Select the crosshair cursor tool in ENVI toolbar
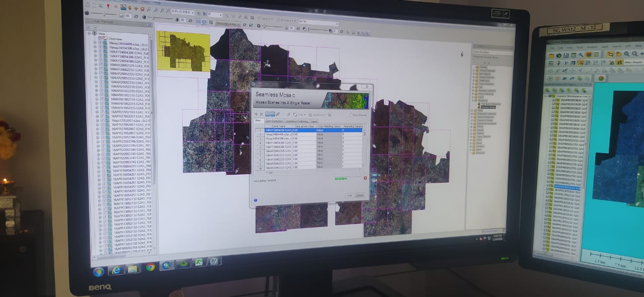 115,7
